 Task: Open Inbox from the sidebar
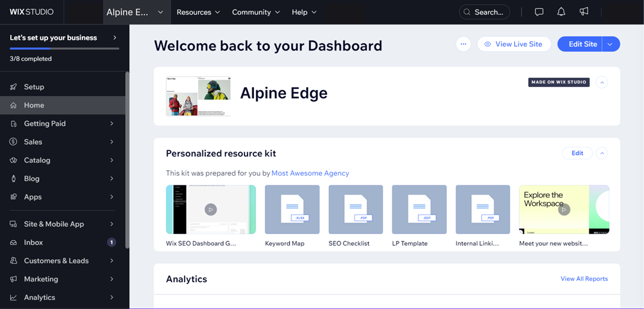pos(63,242)
